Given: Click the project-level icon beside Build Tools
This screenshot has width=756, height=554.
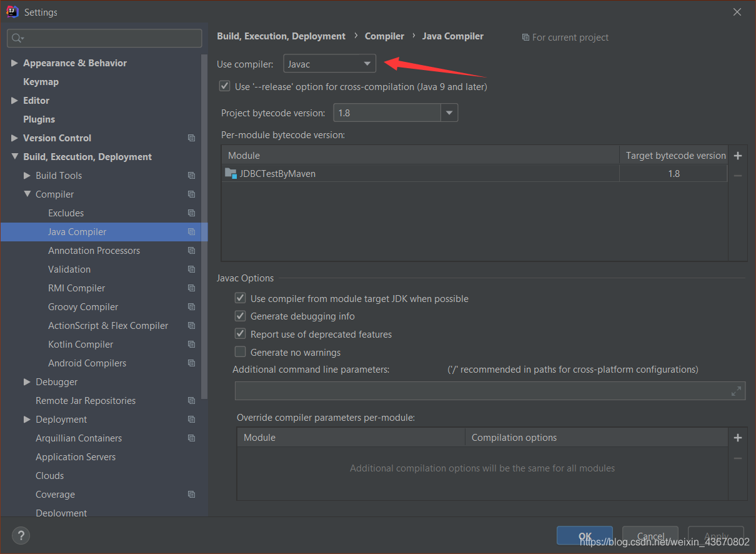Looking at the screenshot, I should [191, 176].
